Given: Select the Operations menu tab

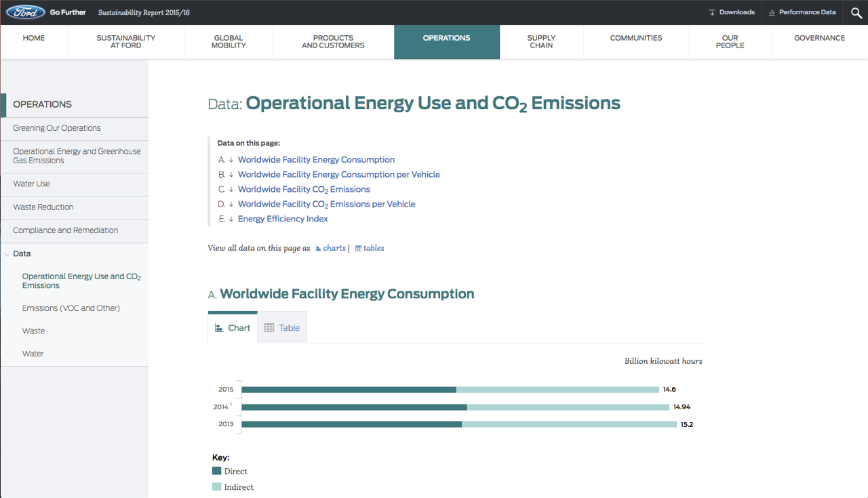Looking at the screenshot, I should click(446, 42).
